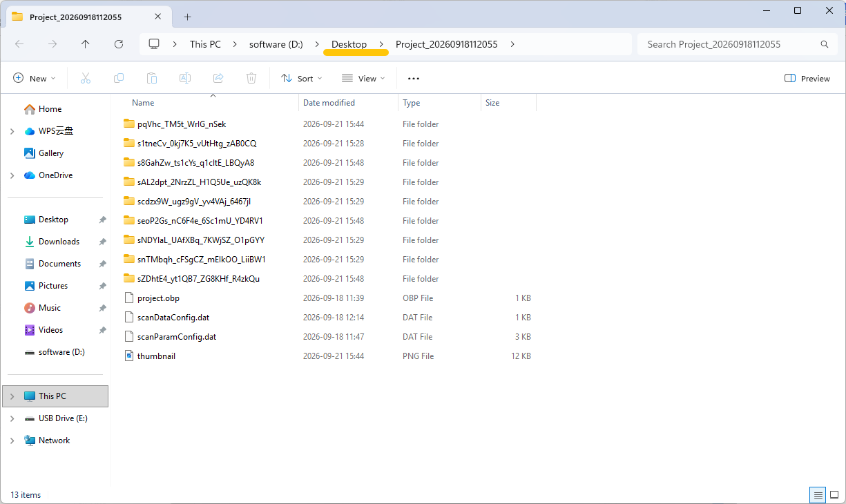846x504 pixels.
Task: Switch to the details view layout icon
Action: coord(818,495)
